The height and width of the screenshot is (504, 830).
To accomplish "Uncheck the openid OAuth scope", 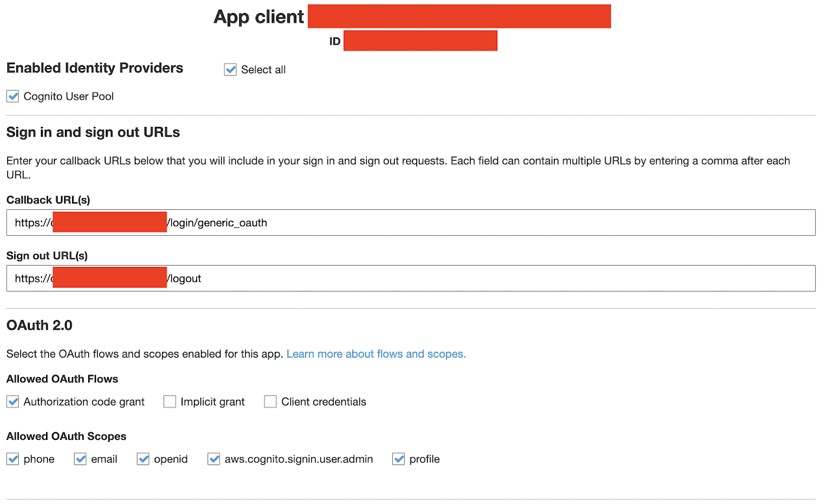I will [x=143, y=459].
